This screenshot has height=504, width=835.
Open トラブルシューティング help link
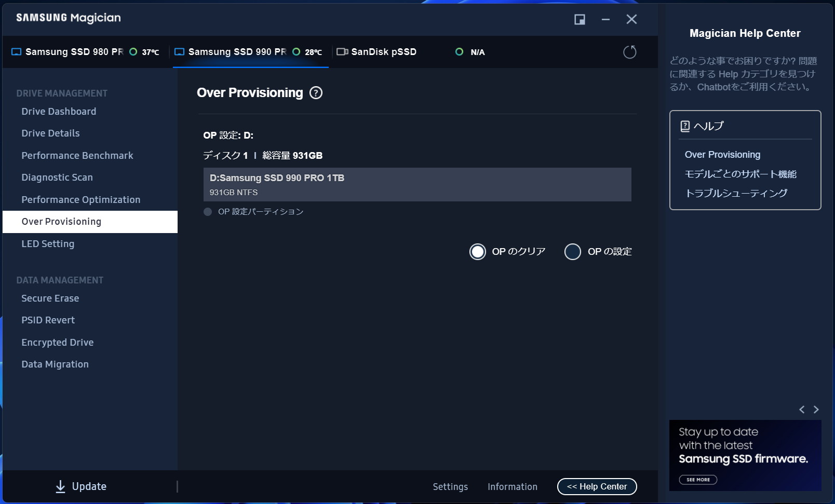pyautogui.click(x=736, y=193)
